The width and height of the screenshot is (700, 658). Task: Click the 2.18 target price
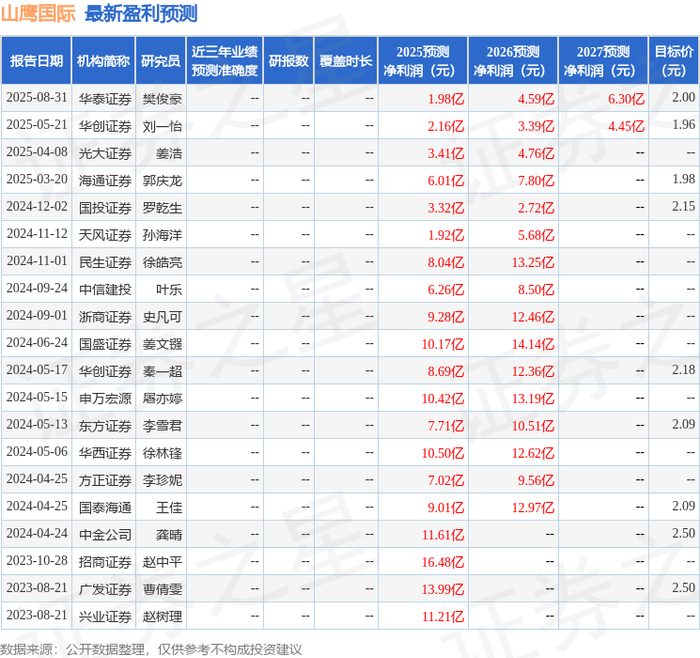tap(683, 370)
